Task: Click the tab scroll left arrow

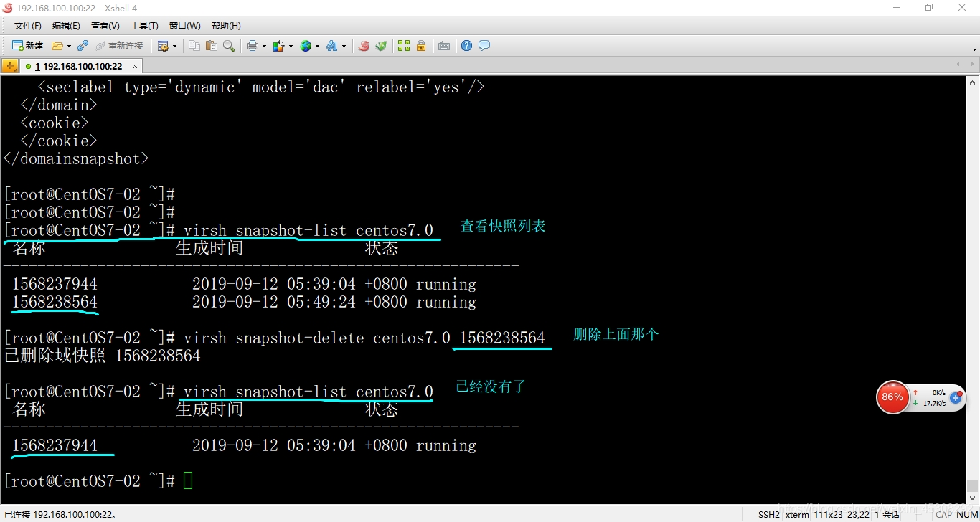Action: (958, 65)
